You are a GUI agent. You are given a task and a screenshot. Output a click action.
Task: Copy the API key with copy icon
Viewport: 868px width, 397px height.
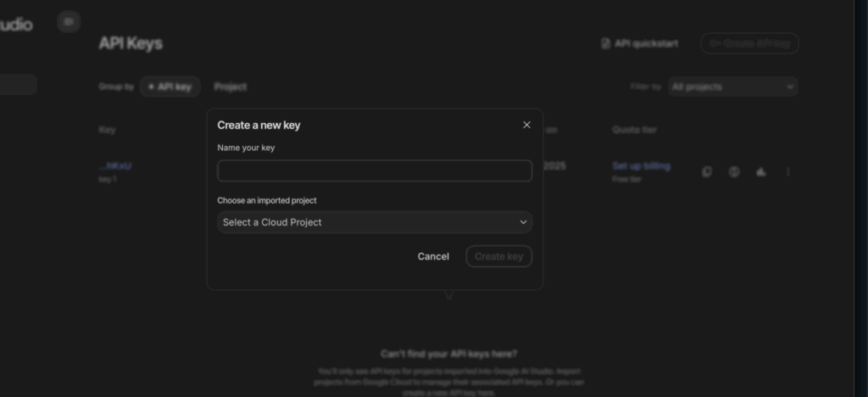click(x=707, y=171)
